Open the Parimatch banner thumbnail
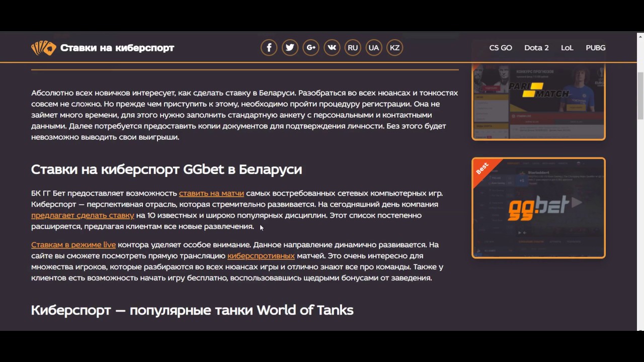This screenshot has width=644, height=362. click(538, 102)
